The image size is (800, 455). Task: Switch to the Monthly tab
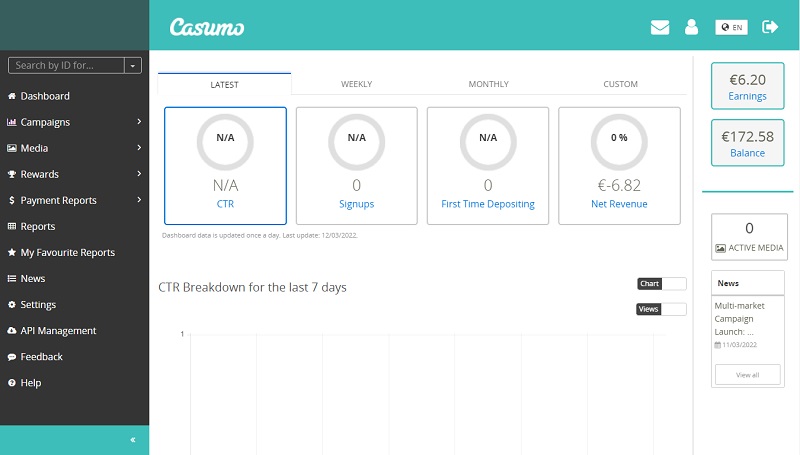(488, 84)
